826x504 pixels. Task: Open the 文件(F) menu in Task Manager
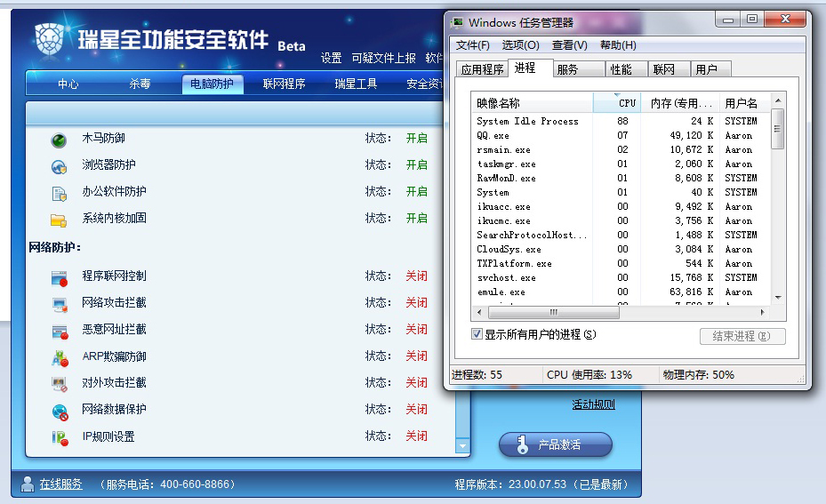472,45
